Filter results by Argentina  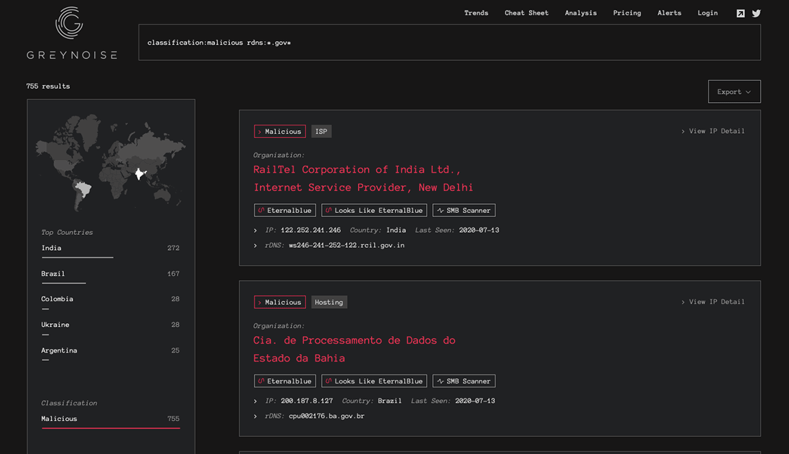pos(110,352)
